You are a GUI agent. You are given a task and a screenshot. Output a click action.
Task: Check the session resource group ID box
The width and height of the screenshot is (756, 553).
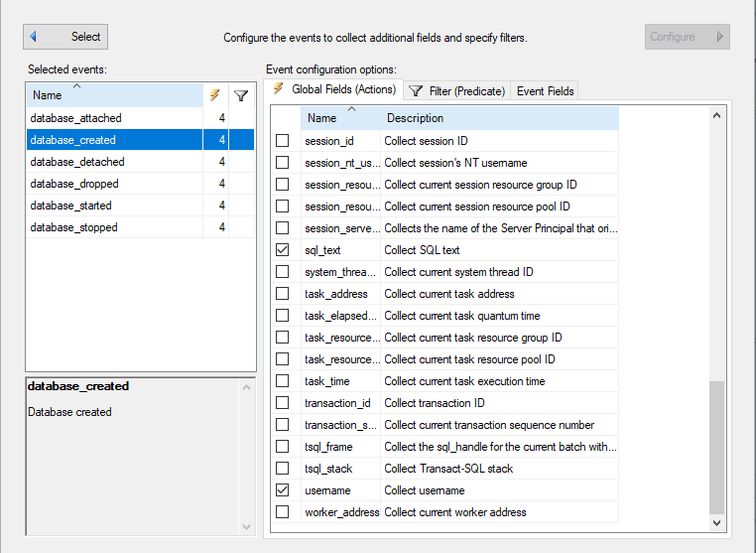tap(282, 185)
